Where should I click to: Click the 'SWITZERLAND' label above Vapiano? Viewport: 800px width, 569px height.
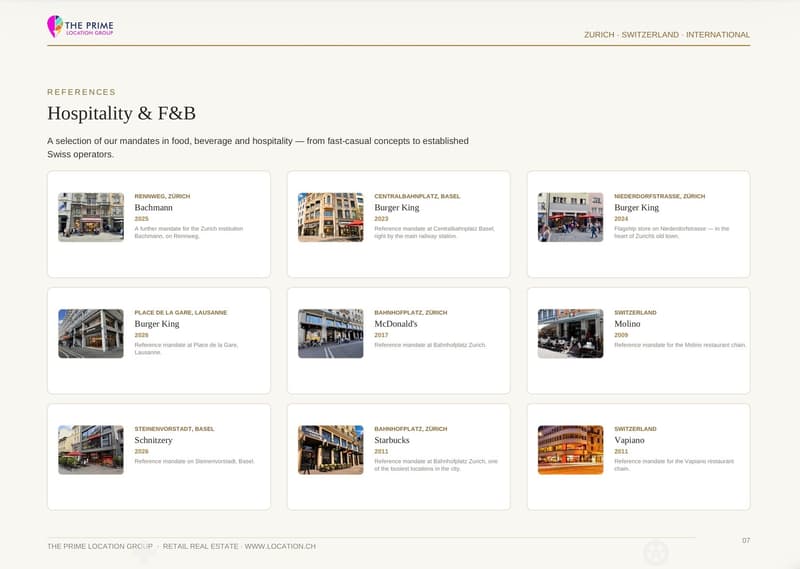[635, 429]
